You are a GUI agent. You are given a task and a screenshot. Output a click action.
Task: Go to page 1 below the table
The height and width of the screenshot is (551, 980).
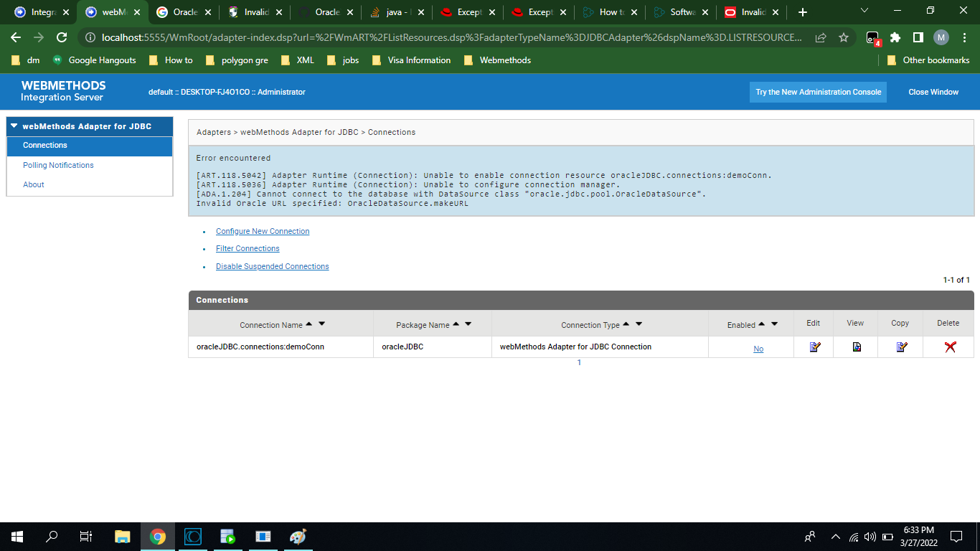pyautogui.click(x=579, y=362)
